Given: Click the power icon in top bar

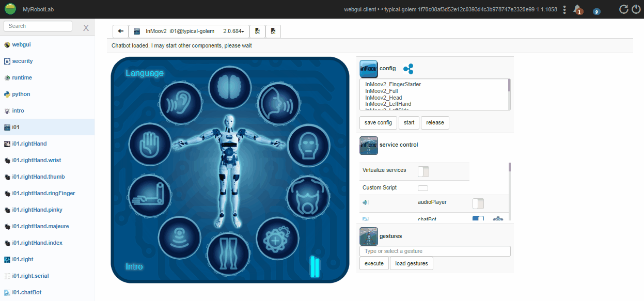Looking at the screenshot, I should click(x=636, y=9).
